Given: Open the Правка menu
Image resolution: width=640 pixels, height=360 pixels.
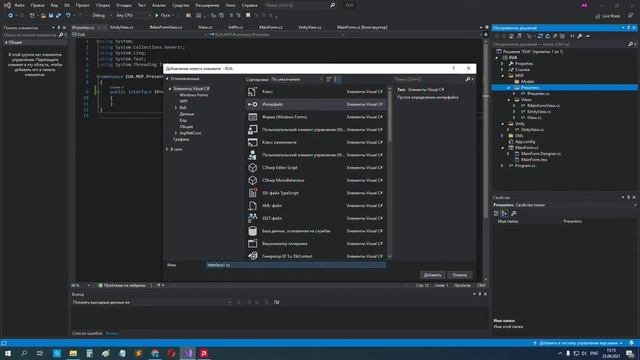Looking at the screenshot, I should 38,5.
